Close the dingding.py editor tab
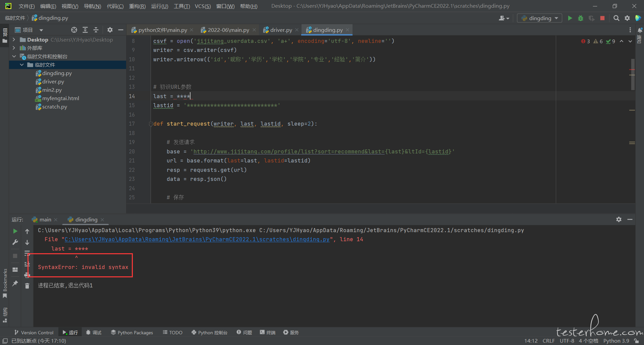The height and width of the screenshot is (345, 644). coord(347,30)
